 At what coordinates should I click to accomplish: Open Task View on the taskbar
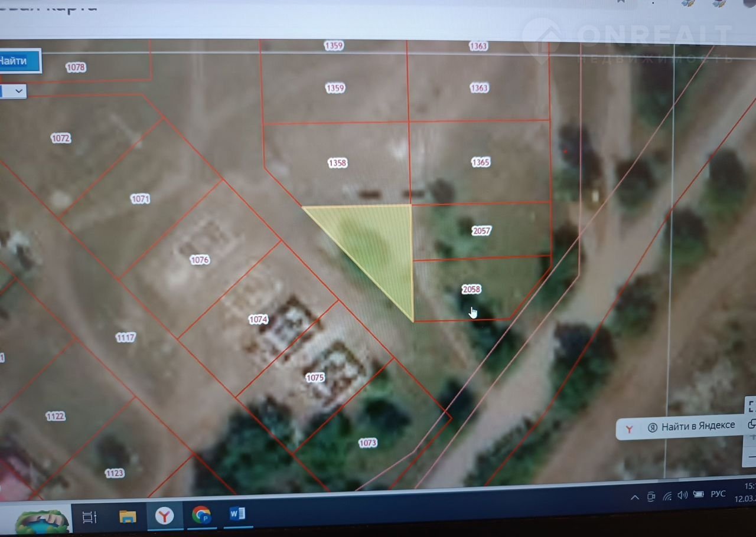click(x=90, y=517)
